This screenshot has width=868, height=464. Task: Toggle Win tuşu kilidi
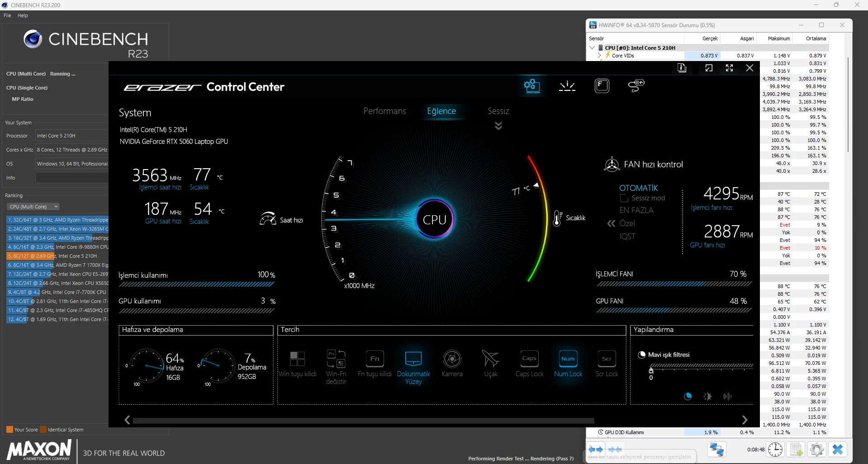click(x=297, y=364)
